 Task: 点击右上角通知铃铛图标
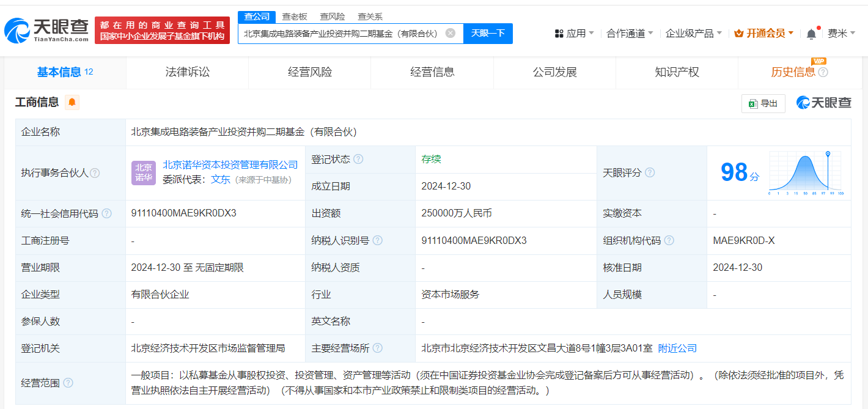click(x=811, y=32)
